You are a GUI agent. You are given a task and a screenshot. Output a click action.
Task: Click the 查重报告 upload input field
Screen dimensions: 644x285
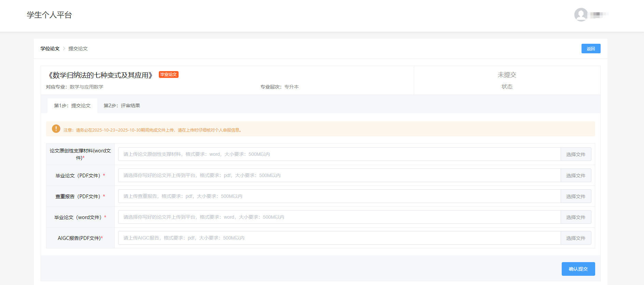point(339,196)
